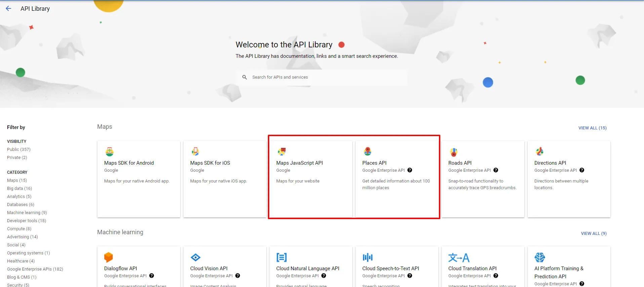The image size is (644, 287).
Task: Open the Cloud Translation API title
Action: [x=473, y=269]
